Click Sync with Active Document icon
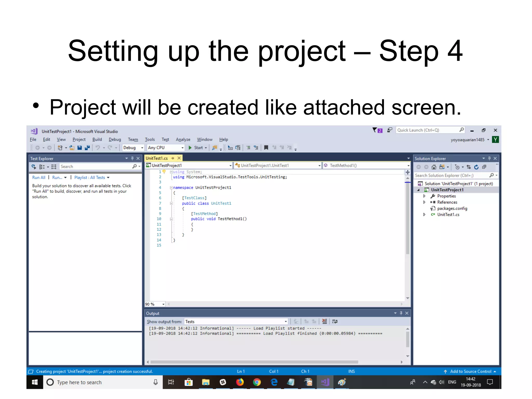This screenshot has height=399, width=532. (469, 167)
